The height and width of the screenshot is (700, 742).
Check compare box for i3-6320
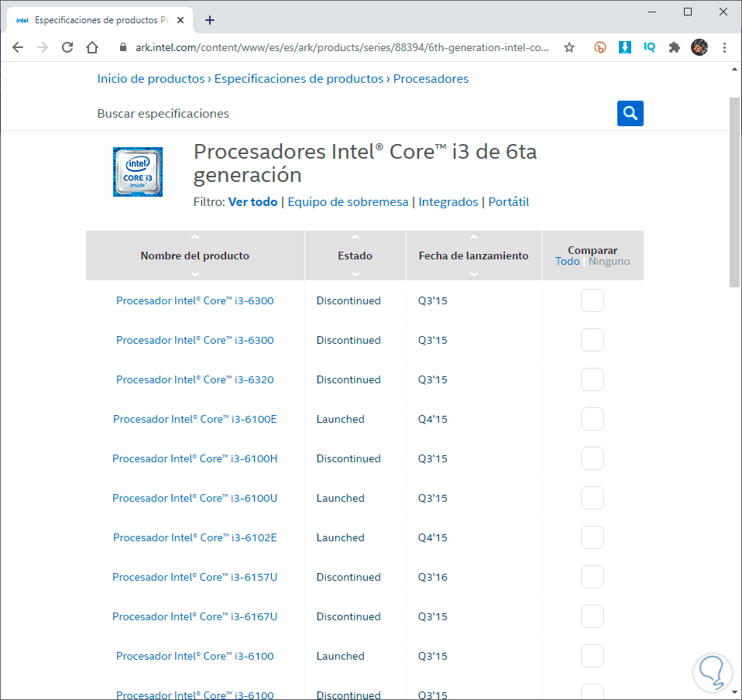592,379
